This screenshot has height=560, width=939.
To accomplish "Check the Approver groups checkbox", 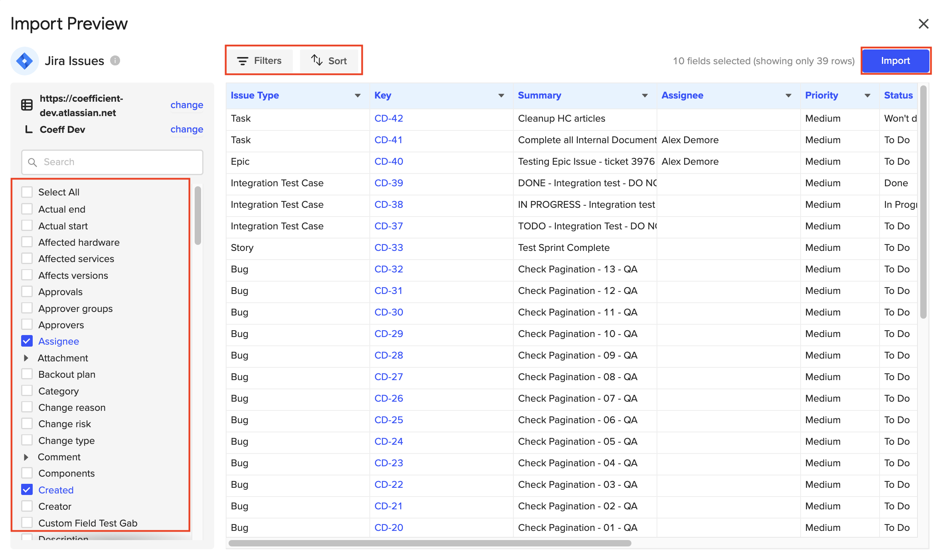I will coord(27,308).
